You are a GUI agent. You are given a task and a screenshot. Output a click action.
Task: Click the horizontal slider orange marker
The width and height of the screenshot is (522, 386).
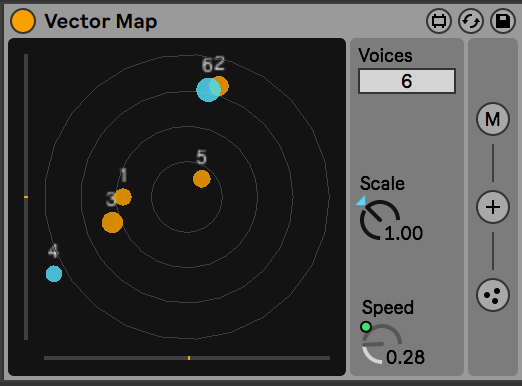189,358
